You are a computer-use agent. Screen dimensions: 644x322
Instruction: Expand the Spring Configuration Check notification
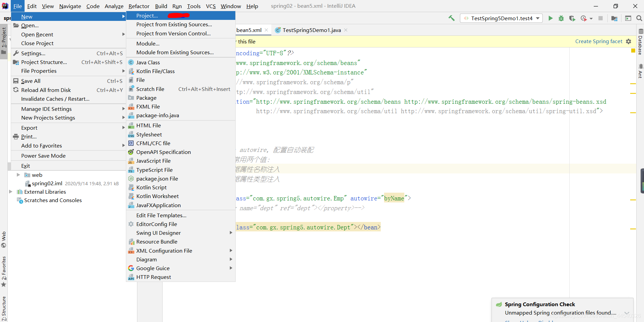click(x=626, y=313)
